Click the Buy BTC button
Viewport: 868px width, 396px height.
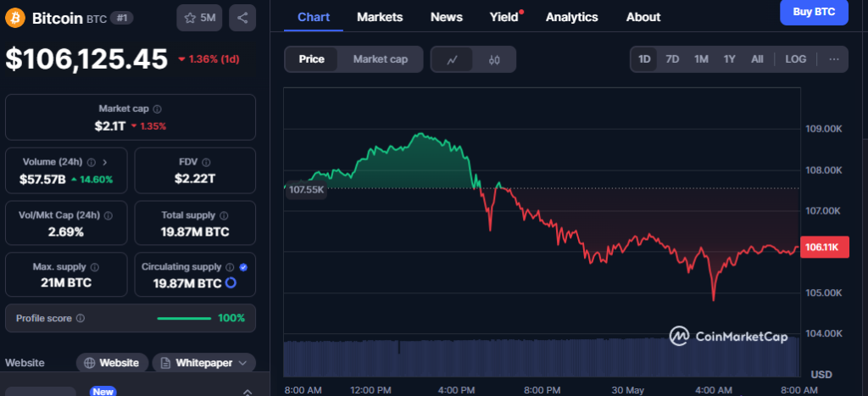pyautogui.click(x=814, y=12)
